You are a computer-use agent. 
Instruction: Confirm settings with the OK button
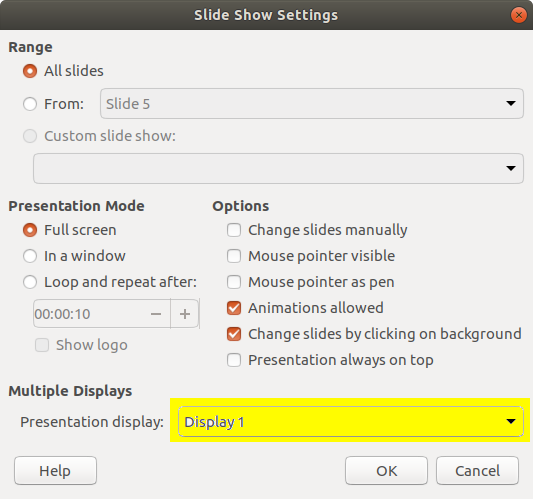pos(386,471)
